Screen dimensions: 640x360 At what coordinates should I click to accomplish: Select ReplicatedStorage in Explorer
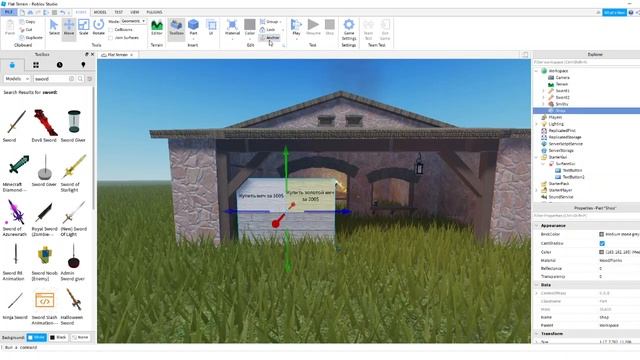565,137
